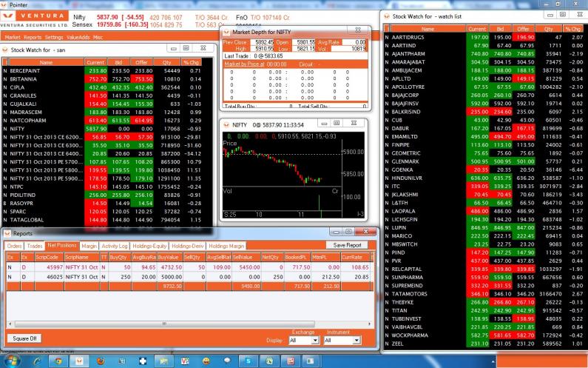The image size is (588, 368).
Task: Click the NIFTY chart window title icon
Action: (x=226, y=124)
